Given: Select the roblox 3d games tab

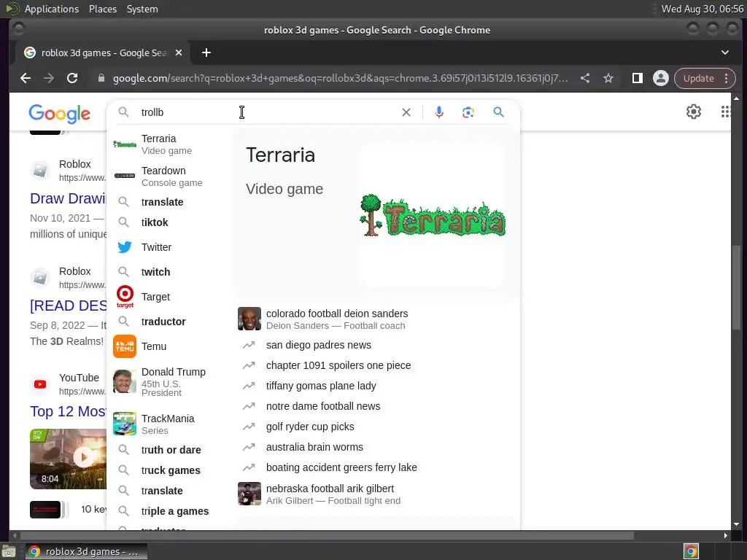Looking at the screenshot, I should (x=102, y=52).
